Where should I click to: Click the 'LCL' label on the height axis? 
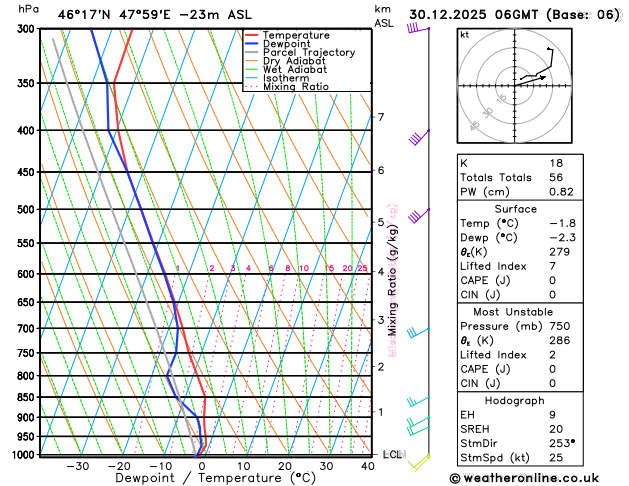tap(392, 454)
